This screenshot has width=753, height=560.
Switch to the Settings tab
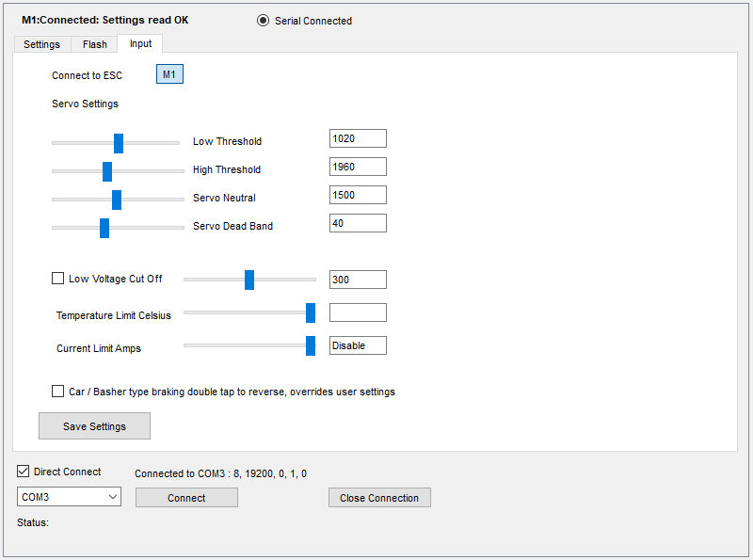[41, 44]
